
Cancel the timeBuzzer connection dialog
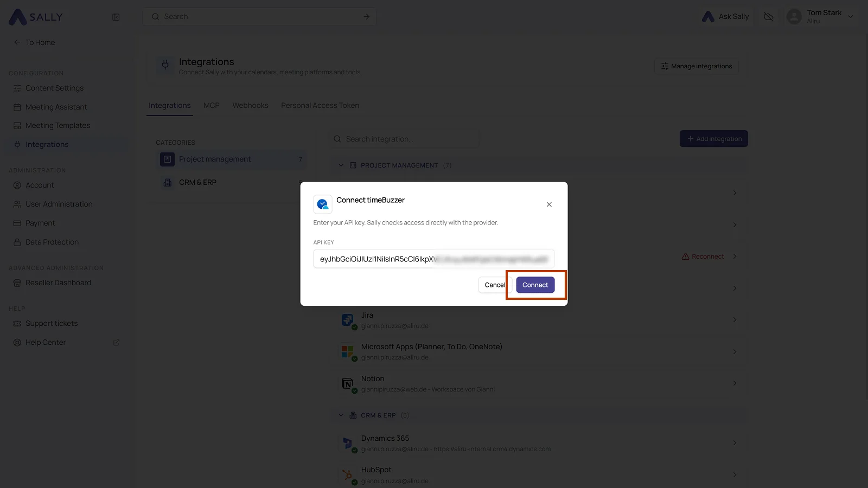495,285
